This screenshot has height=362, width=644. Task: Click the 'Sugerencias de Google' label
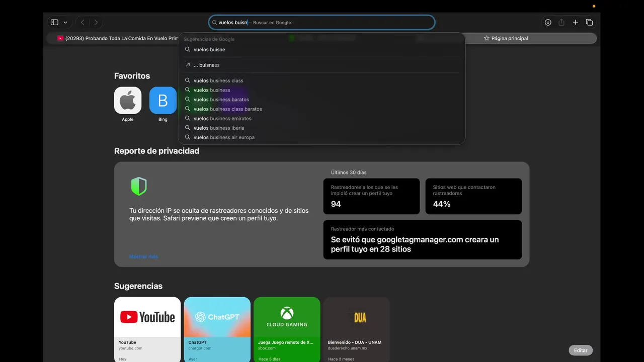point(209,39)
